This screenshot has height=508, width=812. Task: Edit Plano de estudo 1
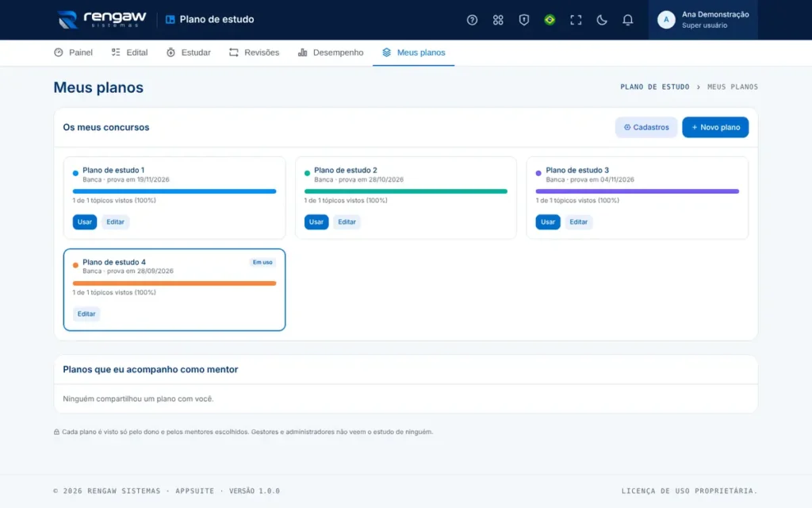[115, 222]
